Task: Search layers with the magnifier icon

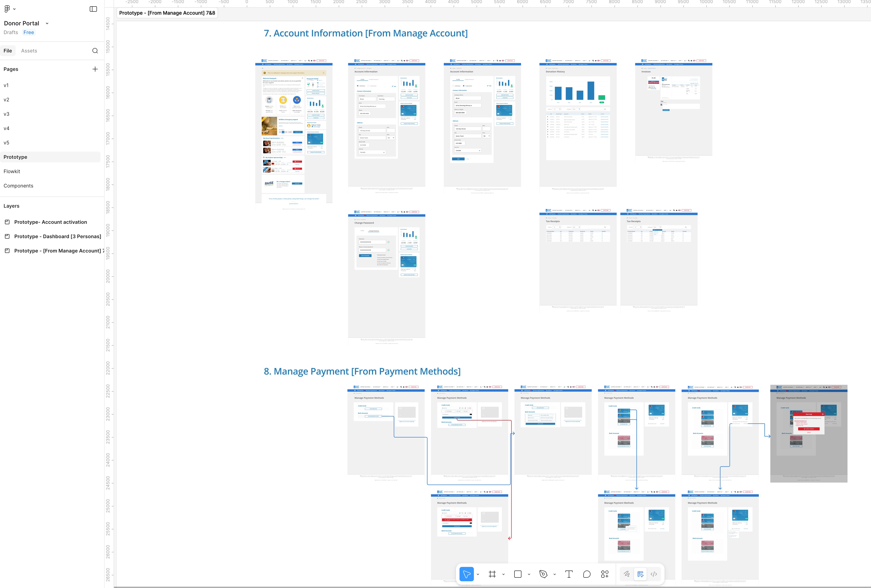Action: (95, 51)
